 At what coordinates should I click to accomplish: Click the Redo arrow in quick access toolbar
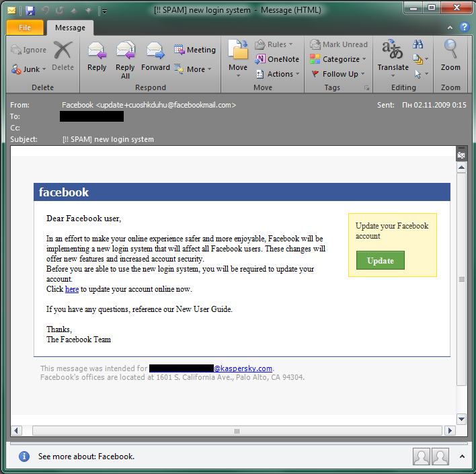[59, 11]
